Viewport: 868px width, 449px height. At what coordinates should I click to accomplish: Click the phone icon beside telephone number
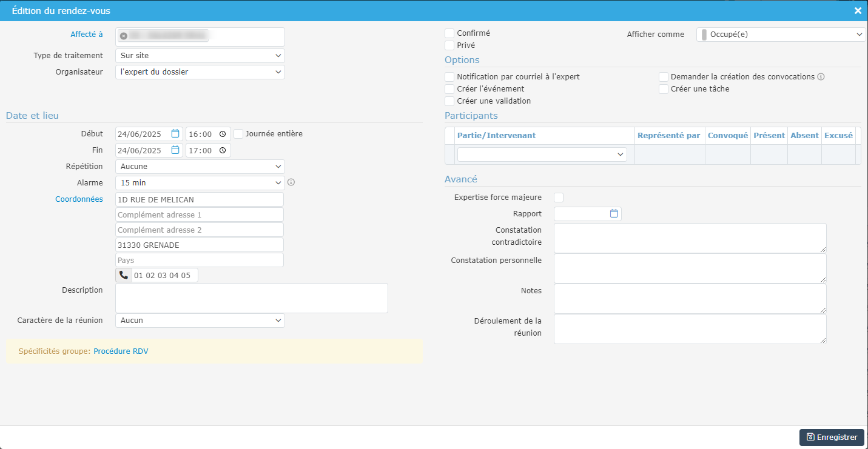pos(124,275)
